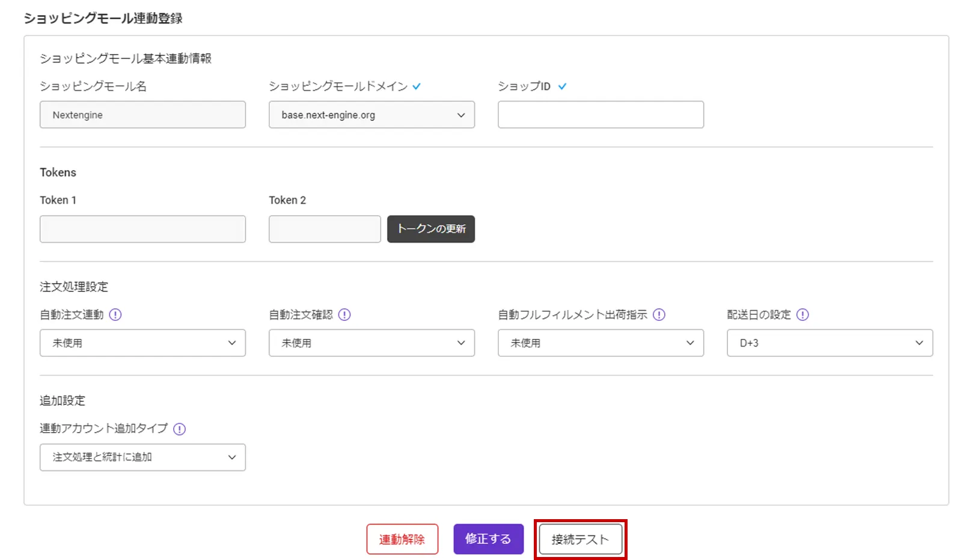Click info icon beside 連動アカウント追加タイプ

tap(179, 429)
